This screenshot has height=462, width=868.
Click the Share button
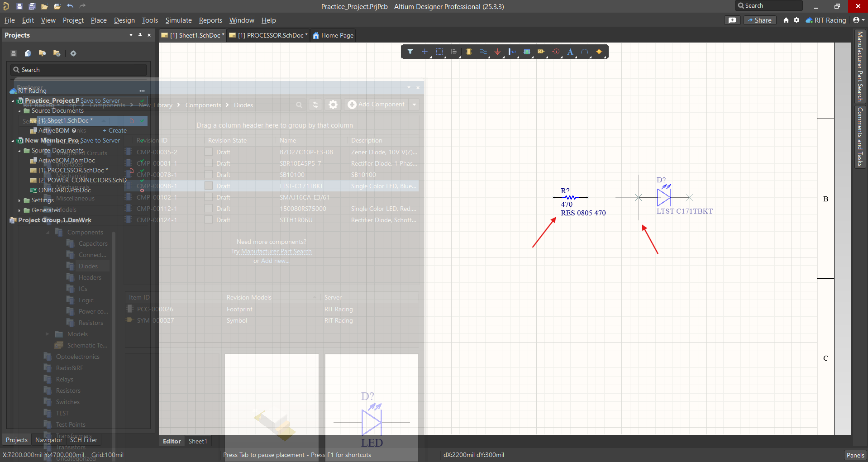click(760, 20)
